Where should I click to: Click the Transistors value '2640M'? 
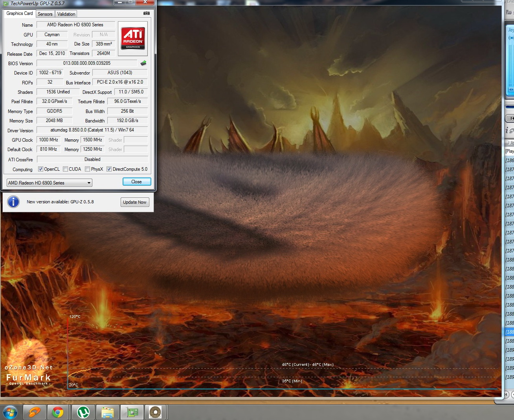pos(104,53)
